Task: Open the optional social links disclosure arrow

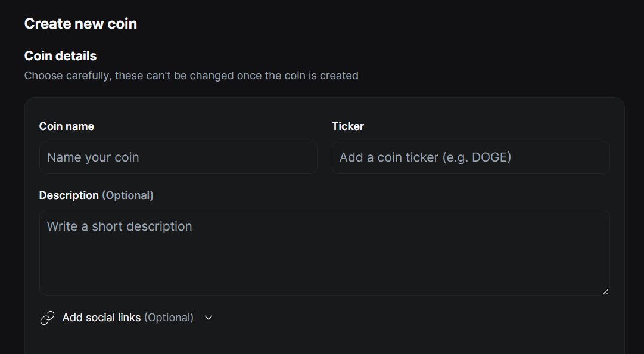Action: pyautogui.click(x=208, y=318)
